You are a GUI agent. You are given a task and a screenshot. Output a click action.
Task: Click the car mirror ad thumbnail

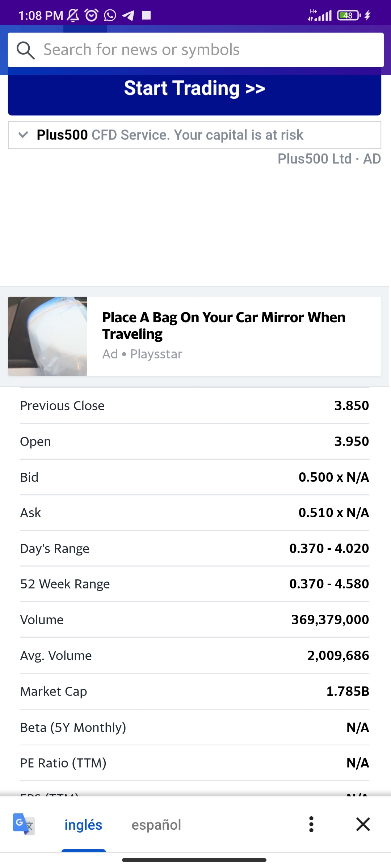click(47, 336)
